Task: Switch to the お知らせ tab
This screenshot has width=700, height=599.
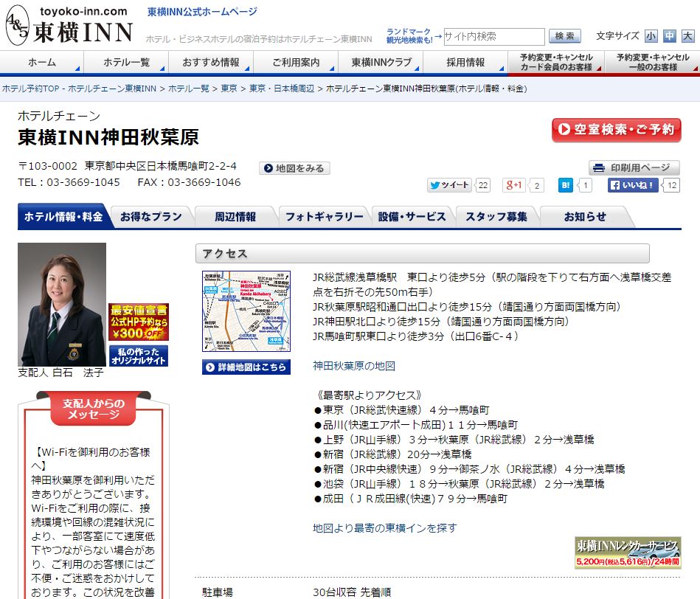Action: [x=585, y=217]
